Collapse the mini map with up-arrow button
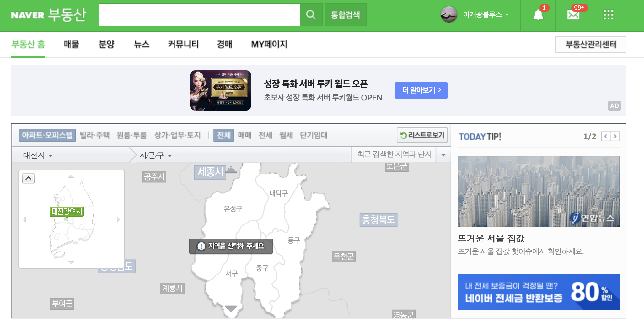 point(28,178)
